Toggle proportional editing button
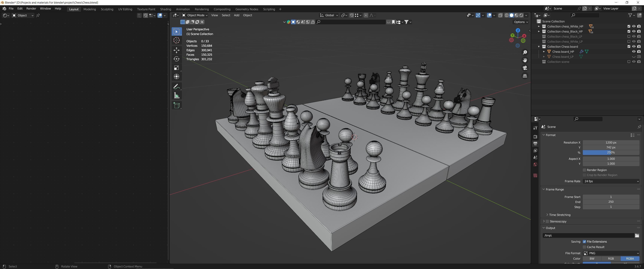This screenshot has height=269, width=644. tap(366, 15)
